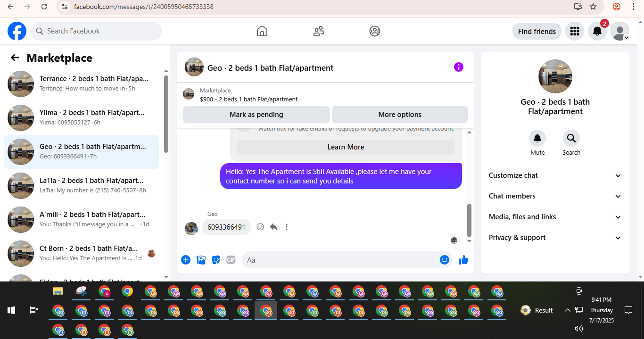Expand Privacy & support section

[555, 238]
